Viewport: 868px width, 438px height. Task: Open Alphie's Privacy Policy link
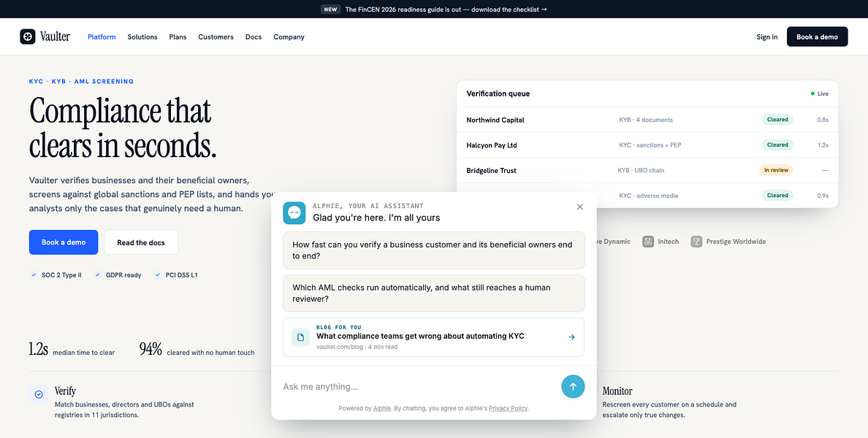[x=509, y=409]
